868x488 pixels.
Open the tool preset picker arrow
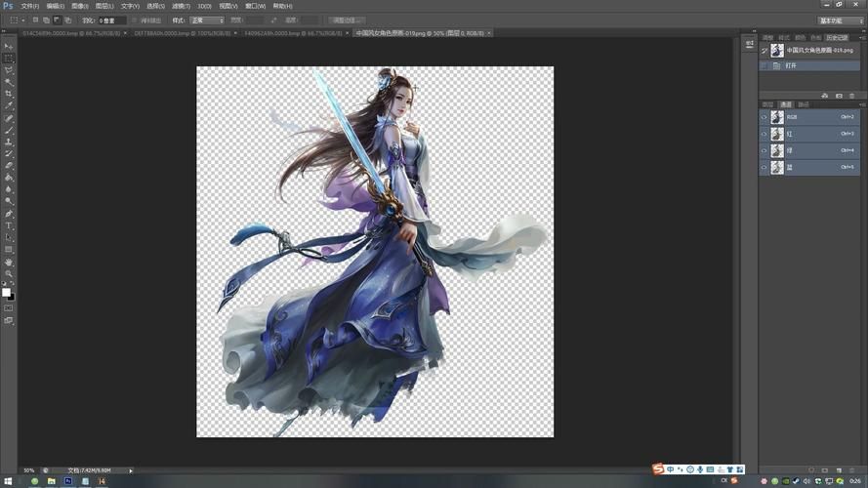[23, 20]
